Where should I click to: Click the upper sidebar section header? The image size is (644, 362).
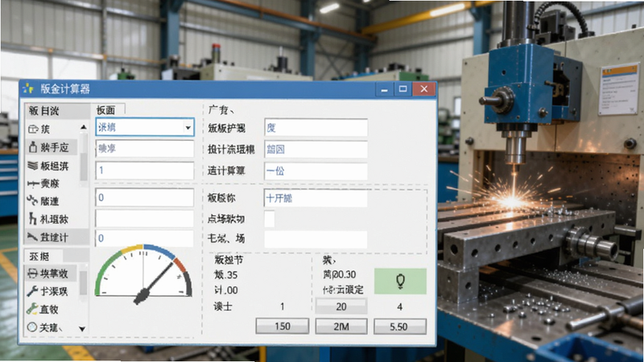click(x=56, y=110)
